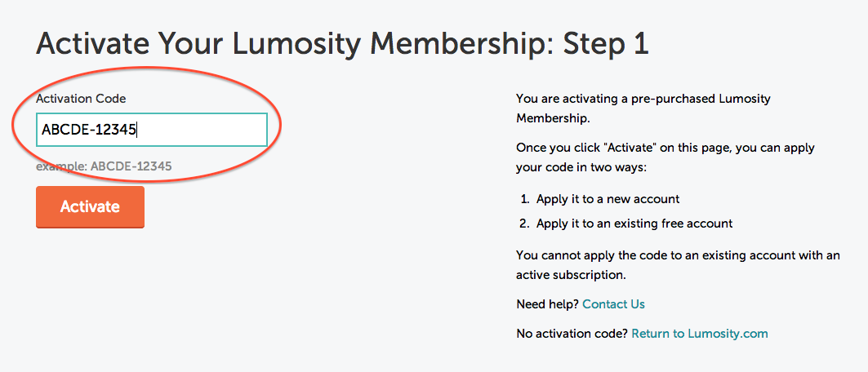Select "Apply it to an existing free account" item
This screenshot has height=372, width=868.
point(634,224)
